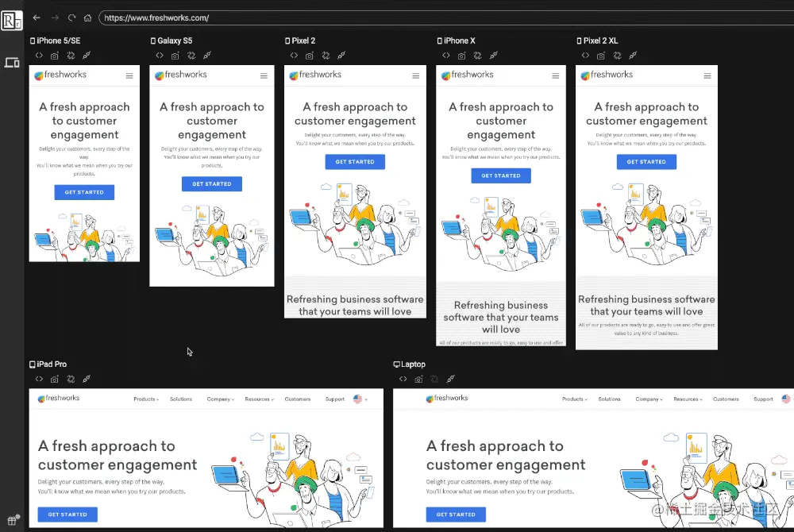Click freshworks logo in Laptop preview
The height and width of the screenshot is (532, 794).
(x=446, y=399)
